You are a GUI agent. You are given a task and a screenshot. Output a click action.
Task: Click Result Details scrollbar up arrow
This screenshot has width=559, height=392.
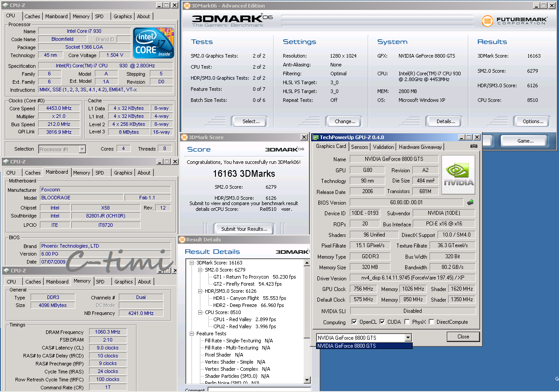(307, 263)
